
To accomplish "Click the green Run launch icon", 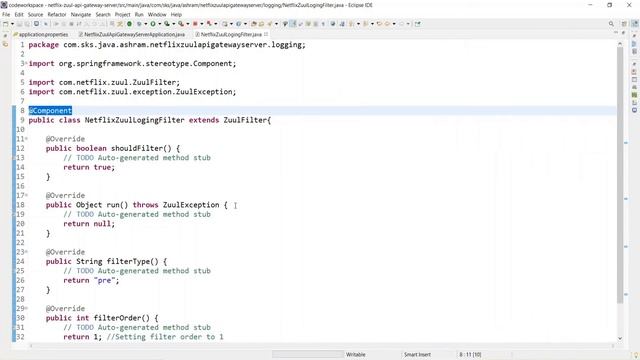I will 153,24.
